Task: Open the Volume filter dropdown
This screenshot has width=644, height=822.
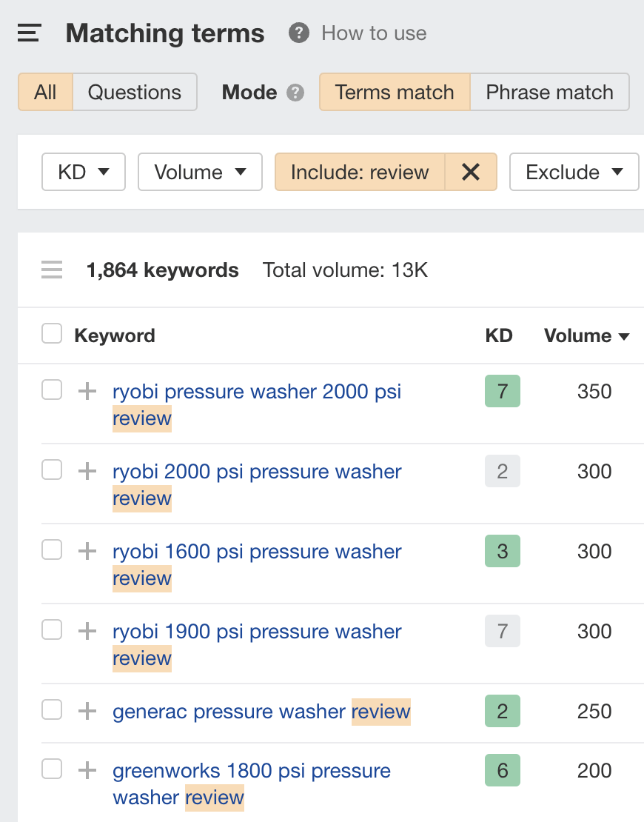Action: pyautogui.click(x=200, y=171)
